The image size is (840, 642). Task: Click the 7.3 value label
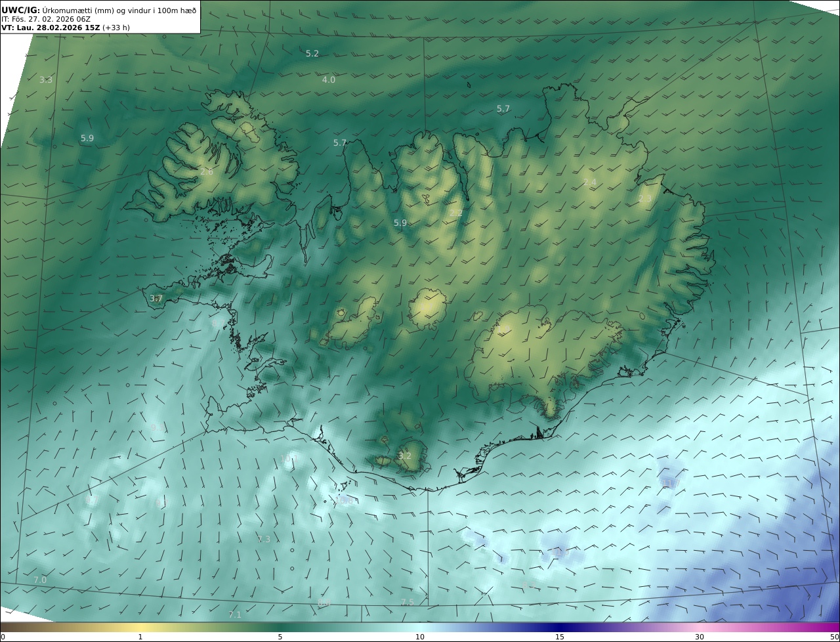click(x=264, y=540)
